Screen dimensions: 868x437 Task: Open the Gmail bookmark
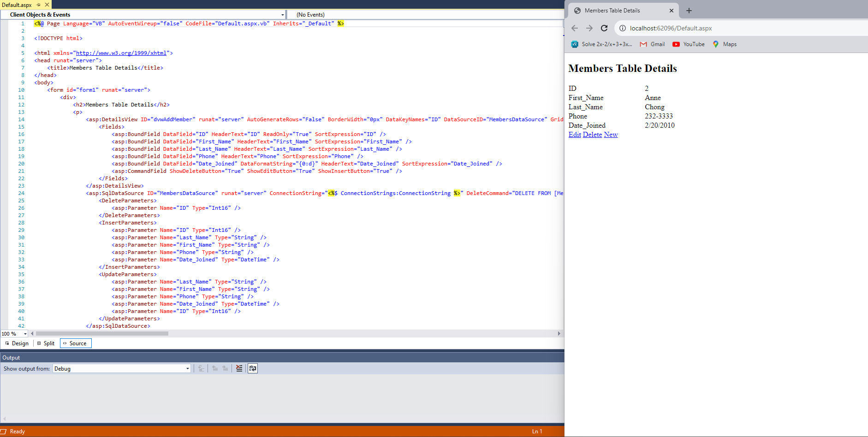point(653,44)
